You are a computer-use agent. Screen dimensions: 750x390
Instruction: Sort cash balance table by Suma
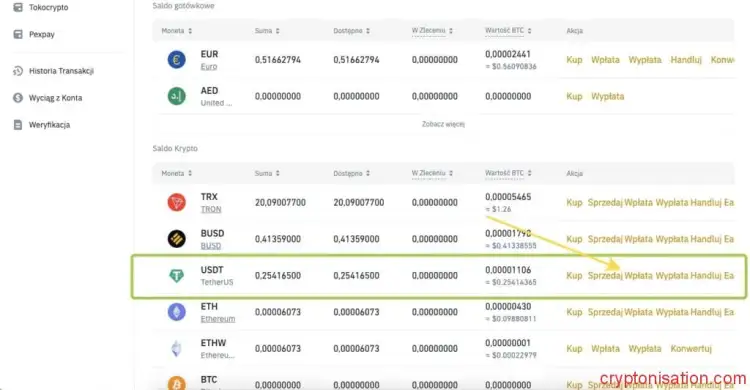[267, 31]
